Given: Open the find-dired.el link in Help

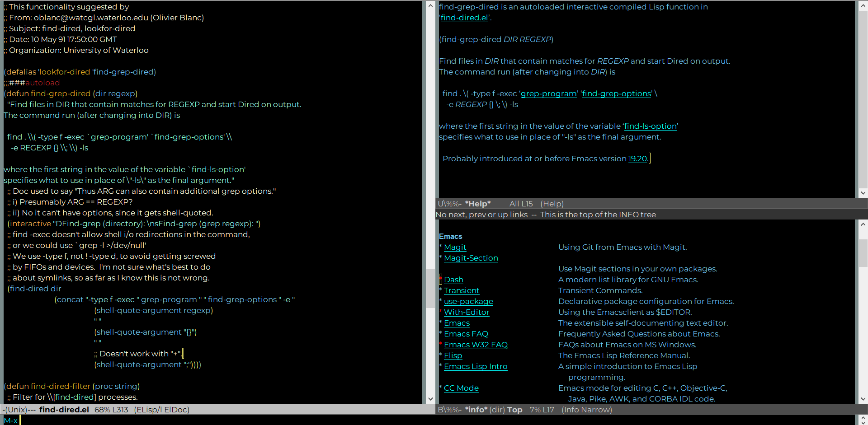Looking at the screenshot, I should pyautogui.click(x=464, y=18).
